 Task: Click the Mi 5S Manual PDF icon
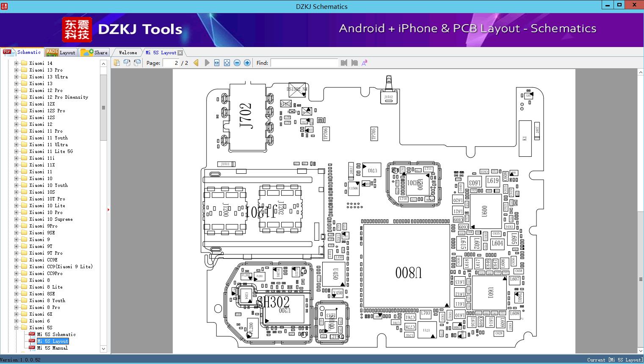pos(32,348)
